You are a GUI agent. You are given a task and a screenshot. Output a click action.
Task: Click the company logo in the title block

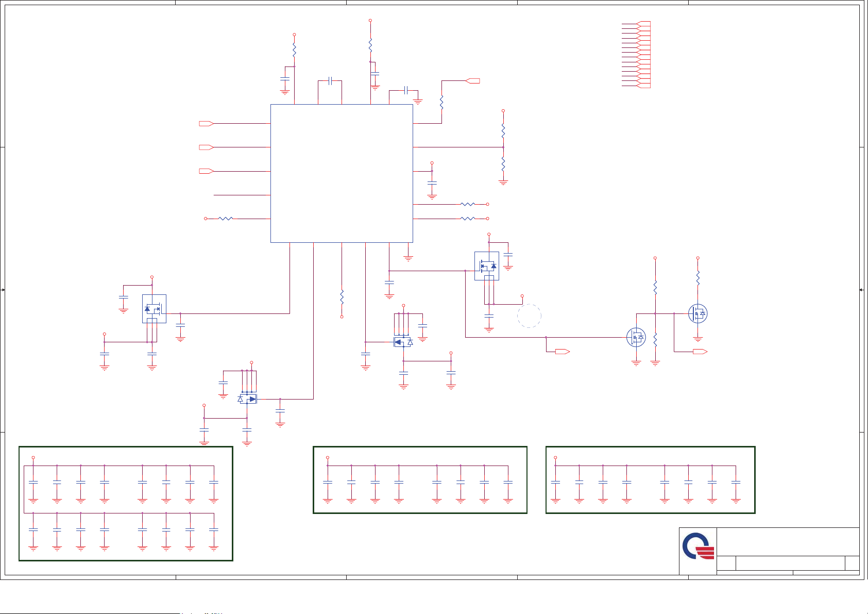699,546
